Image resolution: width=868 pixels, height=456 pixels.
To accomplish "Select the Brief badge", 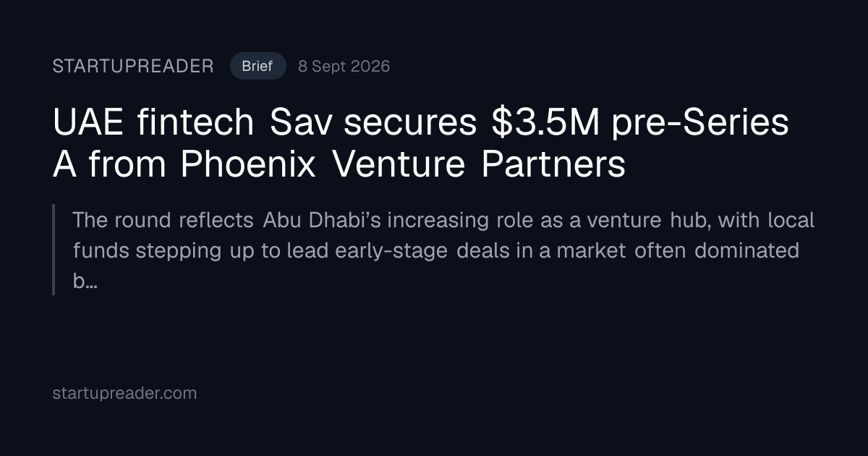I will (258, 67).
